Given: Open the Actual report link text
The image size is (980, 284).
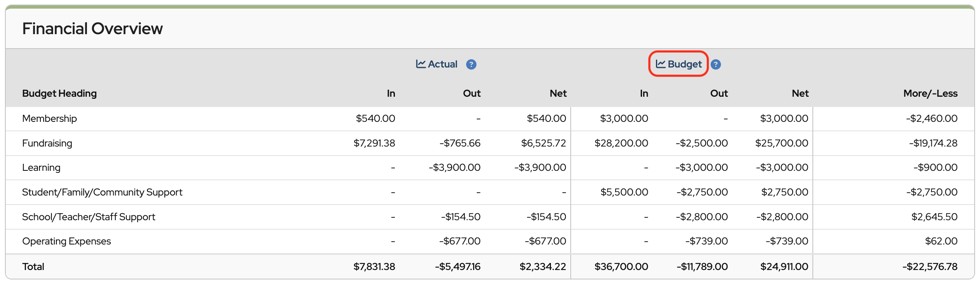Looking at the screenshot, I should tap(443, 64).
